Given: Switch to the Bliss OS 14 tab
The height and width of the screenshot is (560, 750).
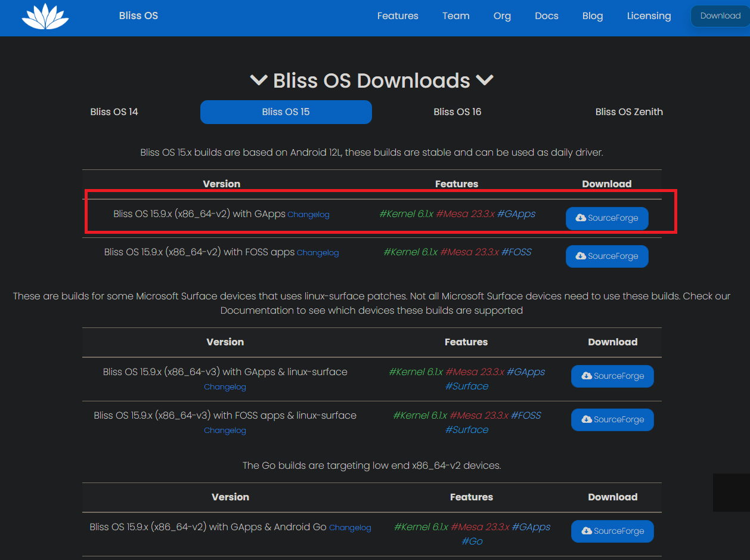Looking at the screenshot, I should tap(114, 112).
